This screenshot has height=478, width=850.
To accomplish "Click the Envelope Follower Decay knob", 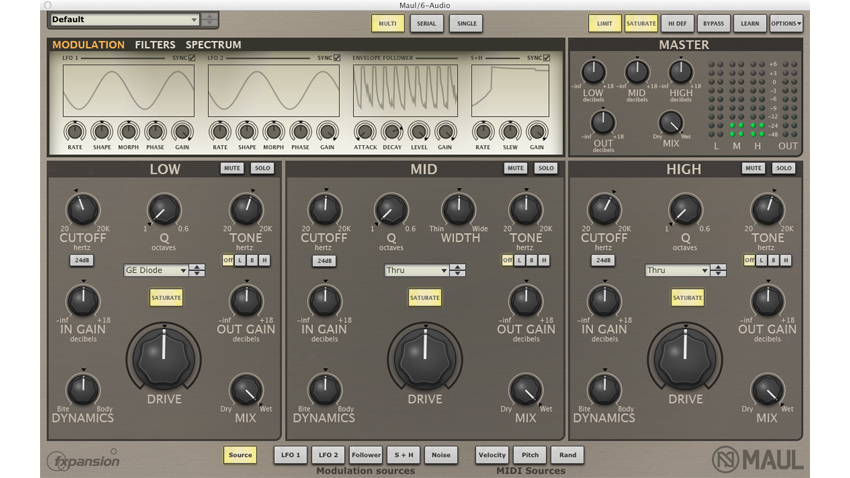I will 391,132.
